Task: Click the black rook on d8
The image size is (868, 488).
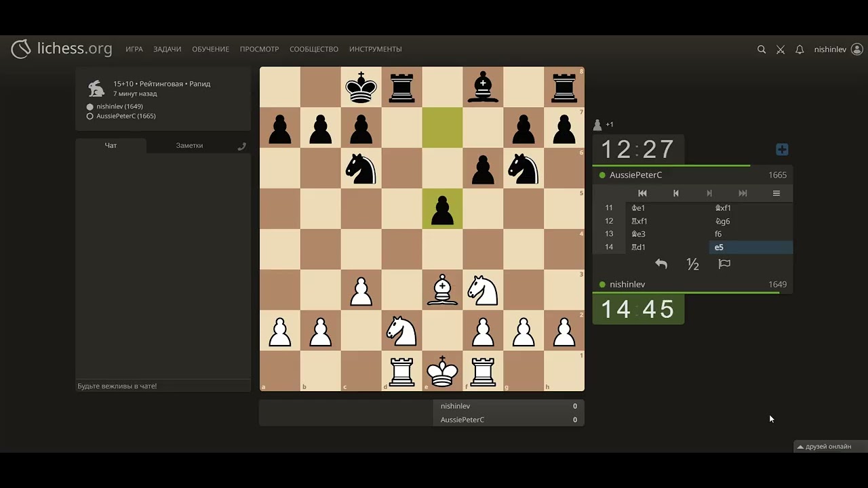Action: click(401, 87)
